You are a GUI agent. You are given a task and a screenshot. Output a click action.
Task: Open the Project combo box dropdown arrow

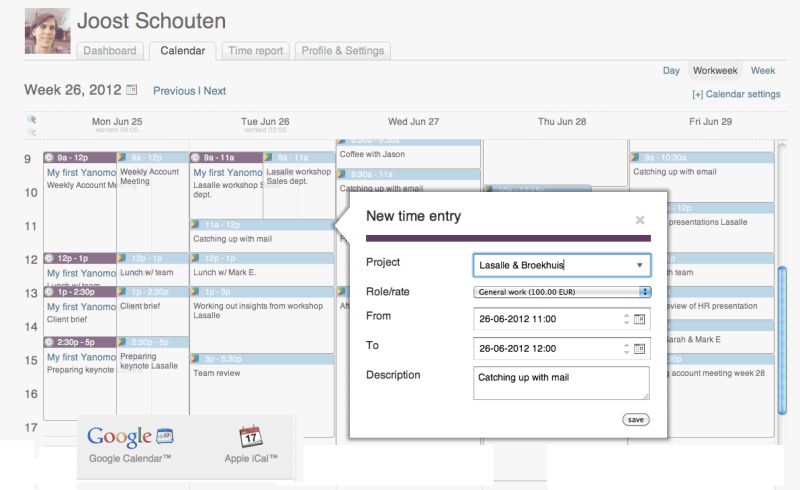pos(639,265)
